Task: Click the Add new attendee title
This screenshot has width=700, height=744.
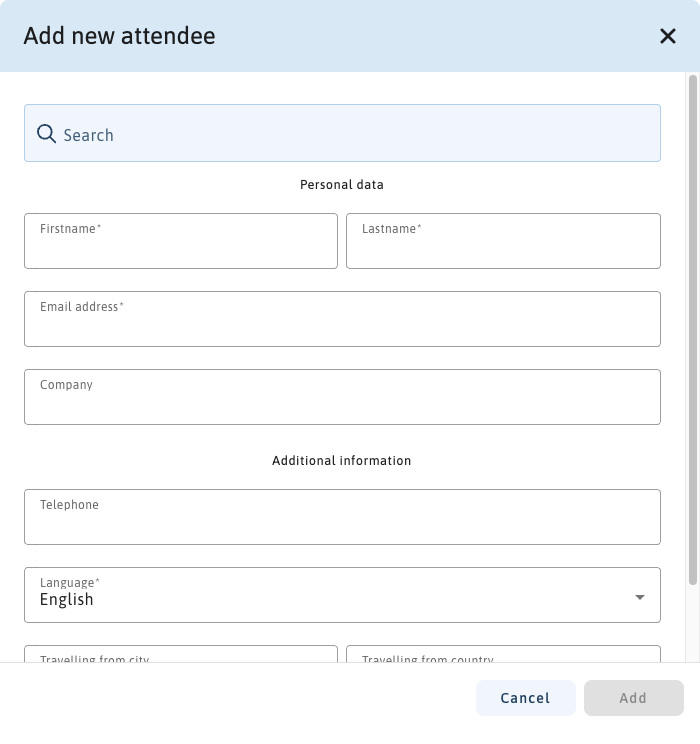Action: tap(119, 36)
